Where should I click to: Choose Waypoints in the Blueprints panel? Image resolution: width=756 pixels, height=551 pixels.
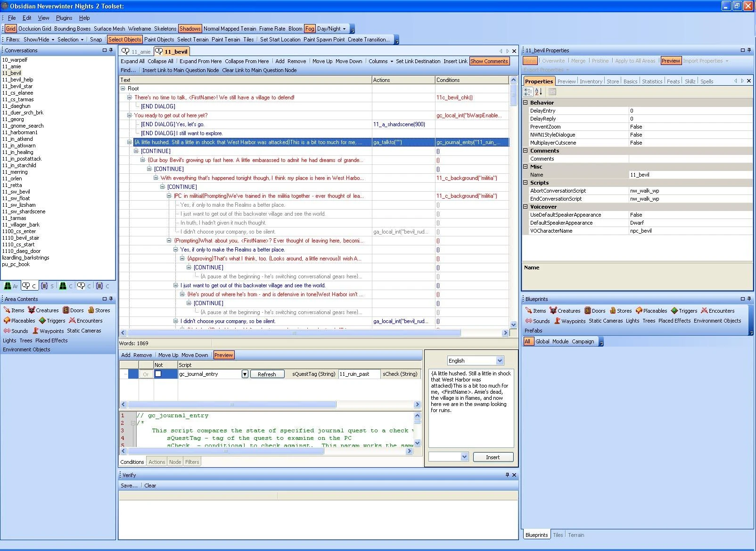click(x=569, y=321)
